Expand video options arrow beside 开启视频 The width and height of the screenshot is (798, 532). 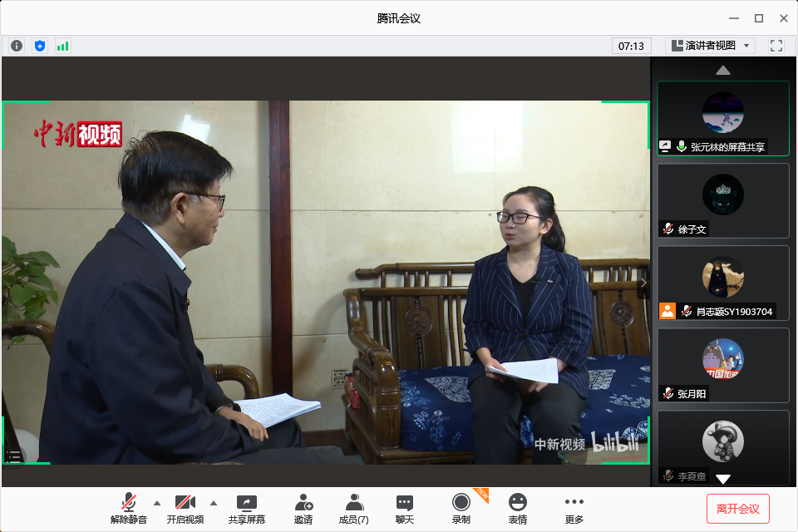pos(214,502)
